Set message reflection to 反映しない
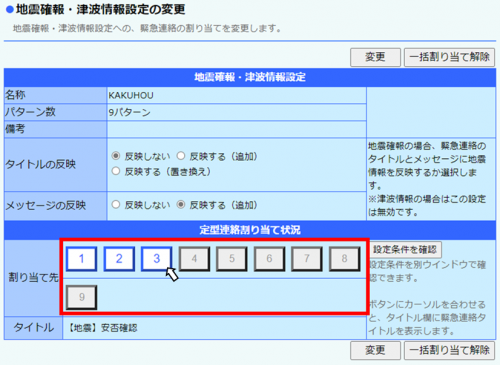 (116, 205)
